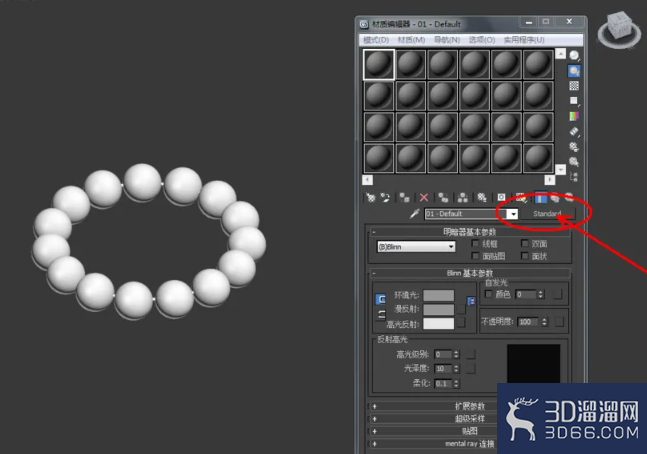This screenshot has width=647, height=454.
Task: Click the Go to Parent icon
Action: click(555, 198)
